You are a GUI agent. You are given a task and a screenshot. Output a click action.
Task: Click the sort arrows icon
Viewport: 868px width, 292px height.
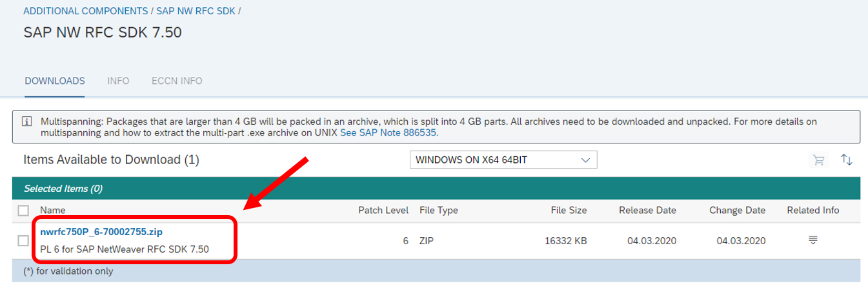tap(847, 160)
